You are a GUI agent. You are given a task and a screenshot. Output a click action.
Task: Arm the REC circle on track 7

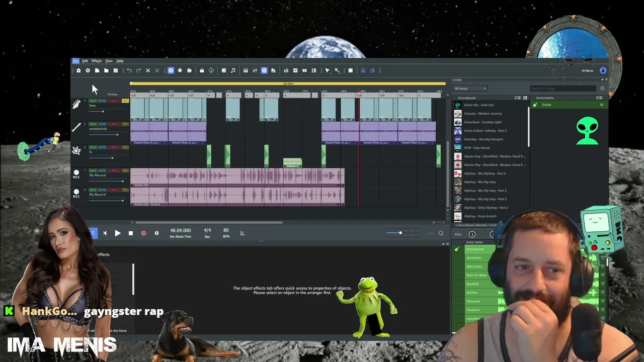(x=76, y=173)
